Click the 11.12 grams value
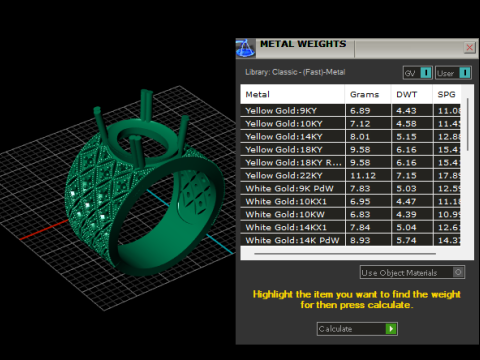Screen dimensions: 480x360 coord(363,176)
